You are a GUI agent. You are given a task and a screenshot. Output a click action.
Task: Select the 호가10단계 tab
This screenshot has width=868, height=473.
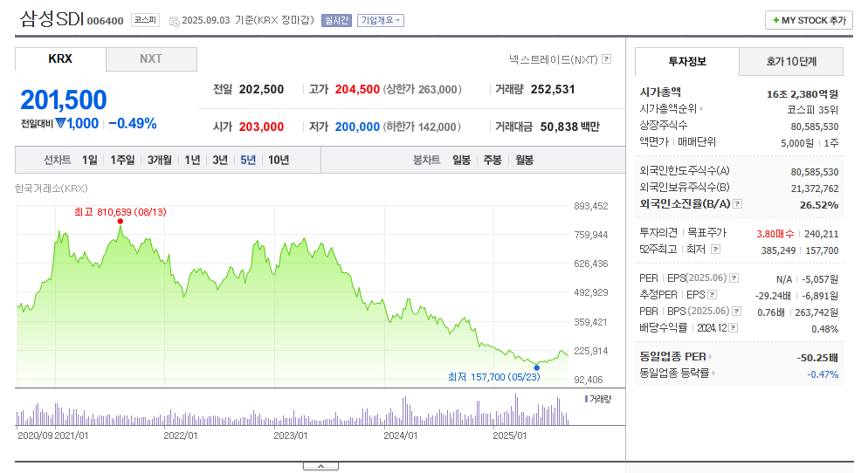[x=791, y=61]
